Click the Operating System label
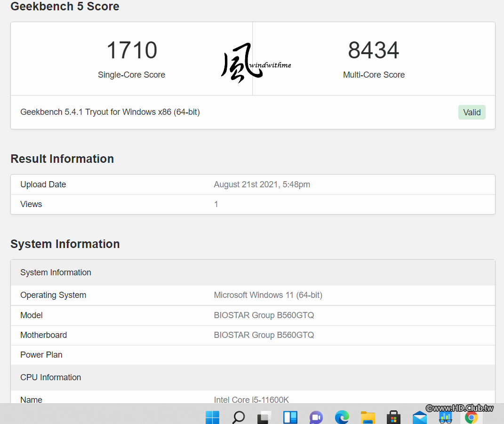 (x=53, y=295)
